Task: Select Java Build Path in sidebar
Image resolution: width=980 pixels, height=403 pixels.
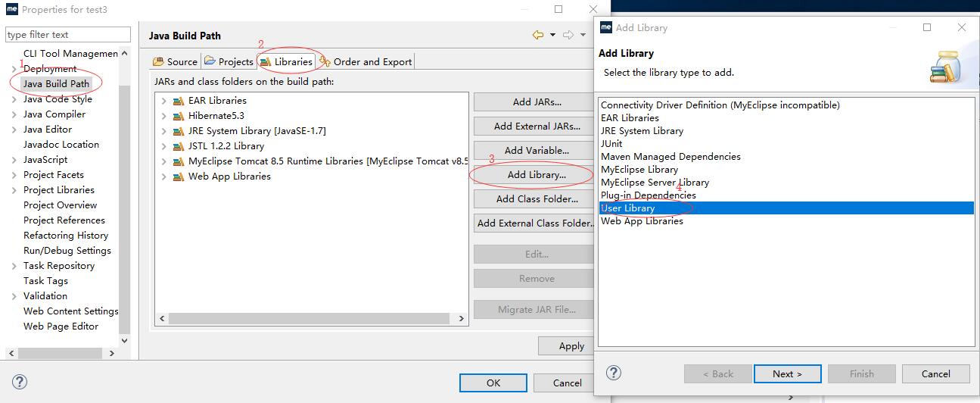Action: click(56, 84)
